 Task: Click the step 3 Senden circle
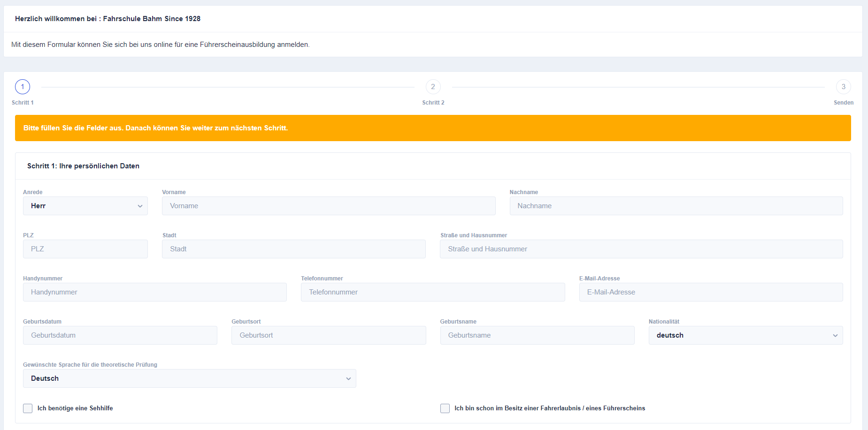[843, 87]
